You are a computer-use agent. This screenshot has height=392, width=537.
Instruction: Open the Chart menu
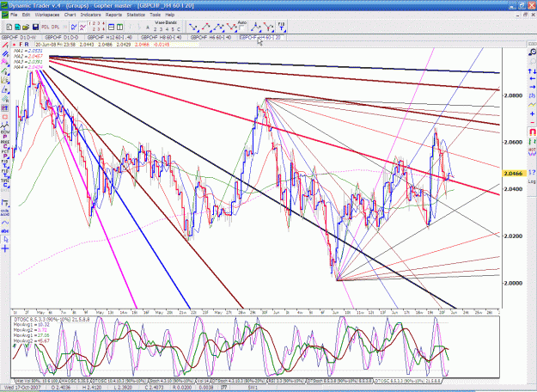[70, 15]
